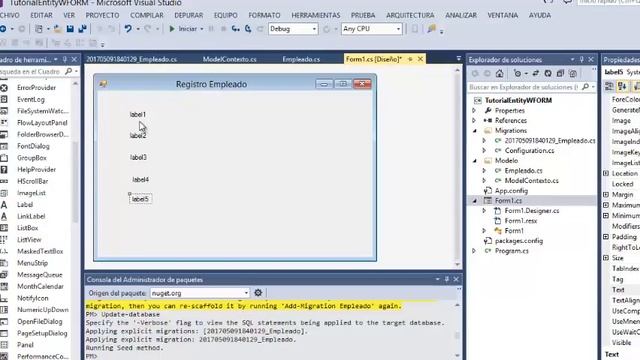Pin the Explorador de soluciones panel

[582, 60]
